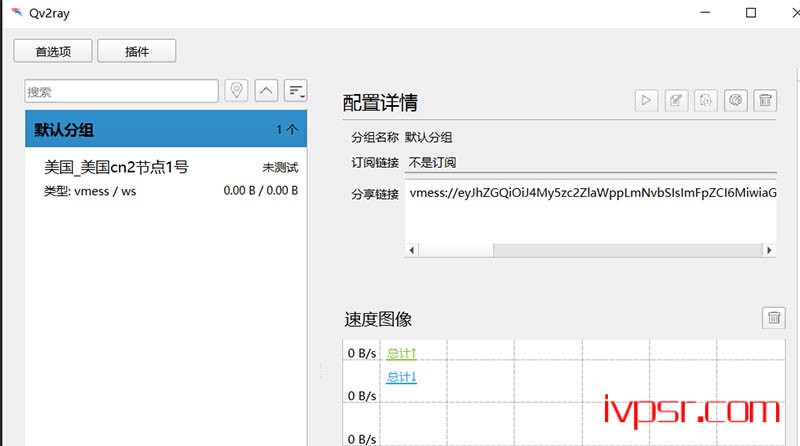Open the 首选项 preferences button
Screen dimensions: 800x446
[x=53, y=51]
